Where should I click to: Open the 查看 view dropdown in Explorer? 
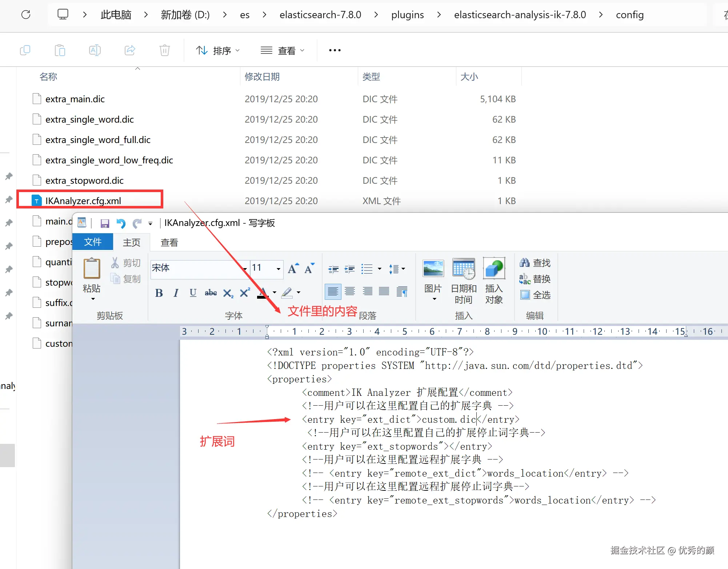pos(283,51)
